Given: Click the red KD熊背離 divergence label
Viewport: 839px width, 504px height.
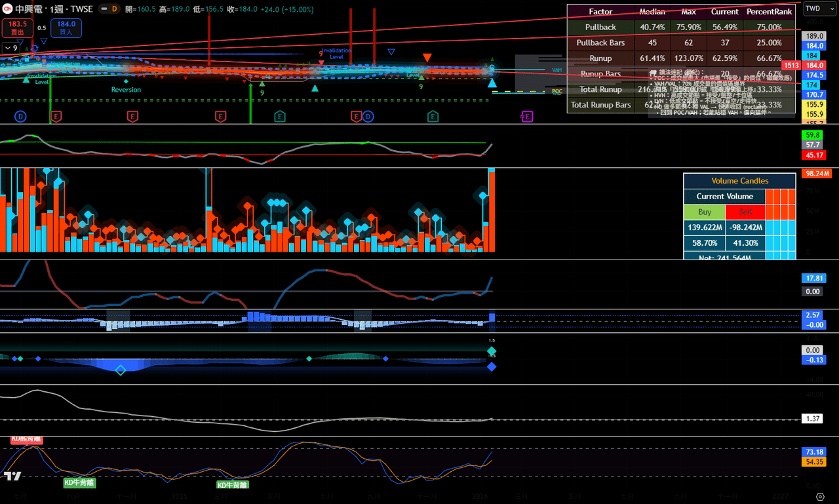Looking at the screenshot, I should pyautogui.click(x=26, y=438).
